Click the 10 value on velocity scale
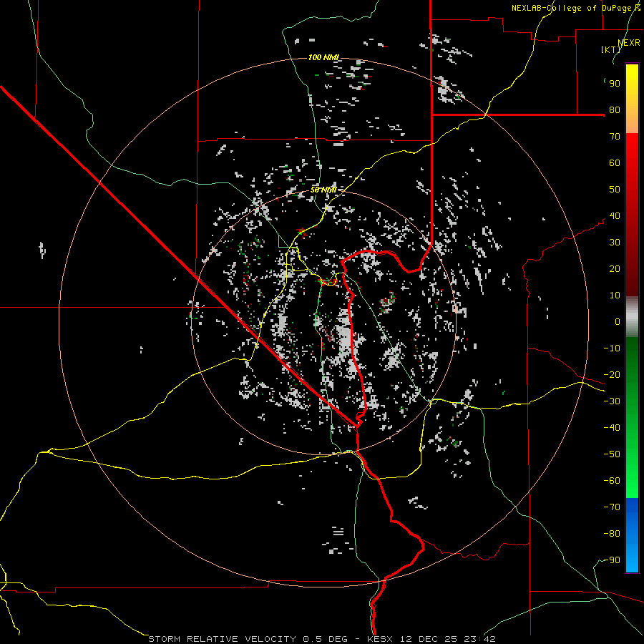This screenshot has width=644, height=644. click(615, 296)
